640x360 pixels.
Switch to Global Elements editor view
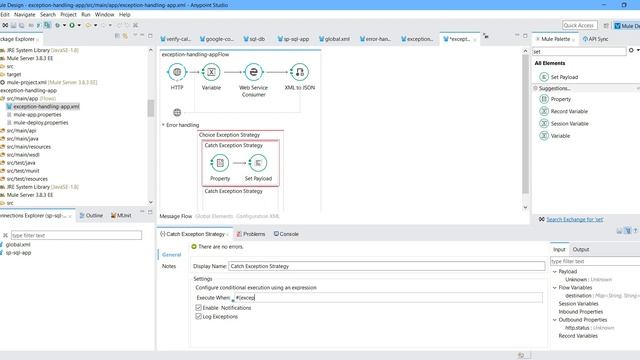[x=214, y=216]
